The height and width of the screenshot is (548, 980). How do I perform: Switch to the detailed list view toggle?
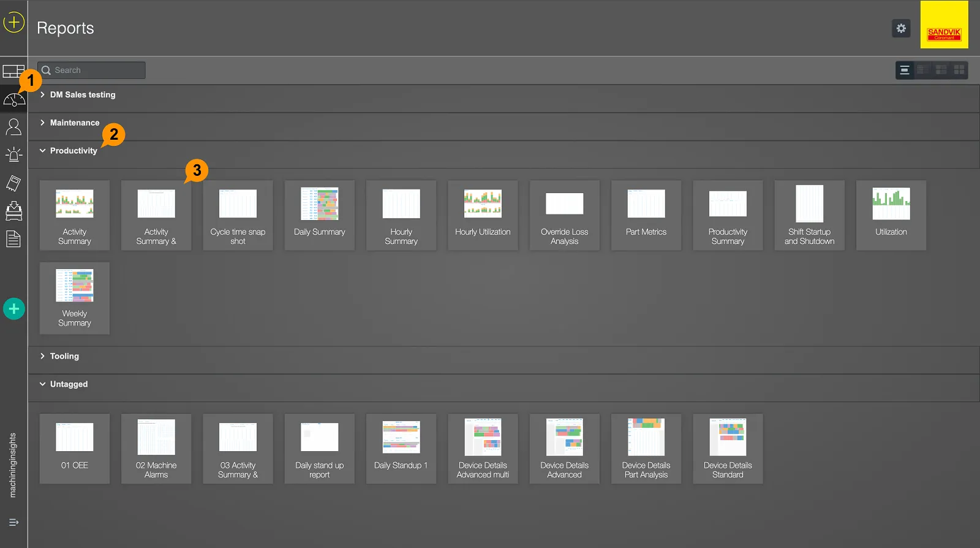[922, 70]
